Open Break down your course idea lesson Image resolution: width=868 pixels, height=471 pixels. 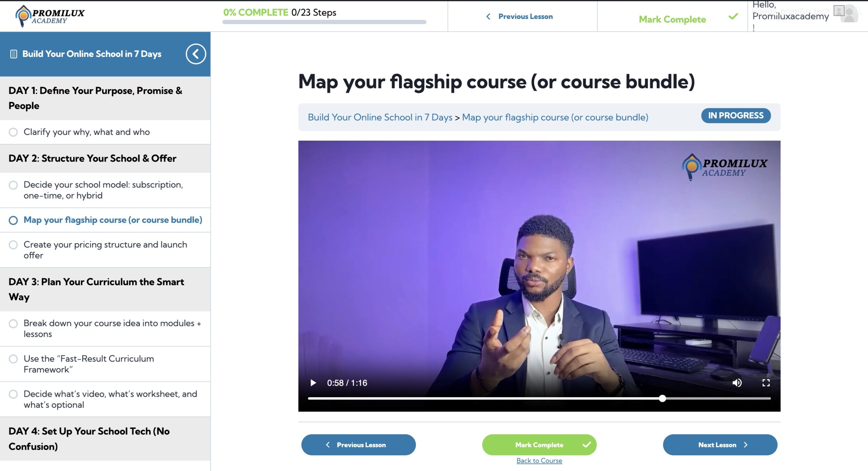tap(112, 328)
